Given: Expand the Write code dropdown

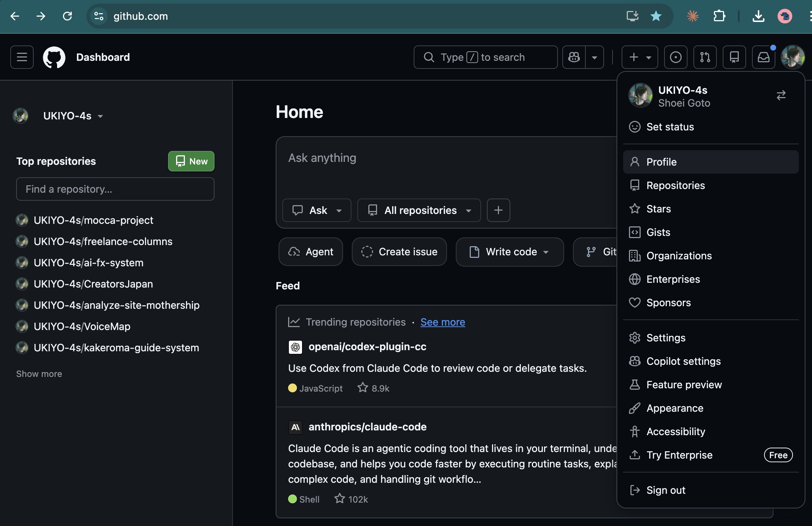Looking at the screenshot, I should pos(510,252).
